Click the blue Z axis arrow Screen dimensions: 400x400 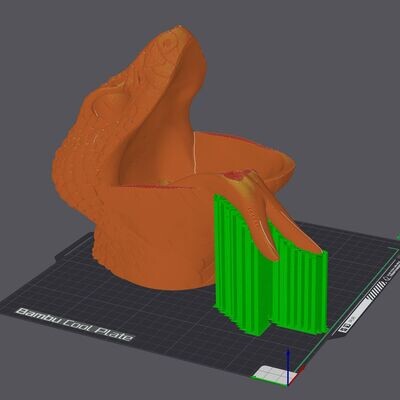288,366
